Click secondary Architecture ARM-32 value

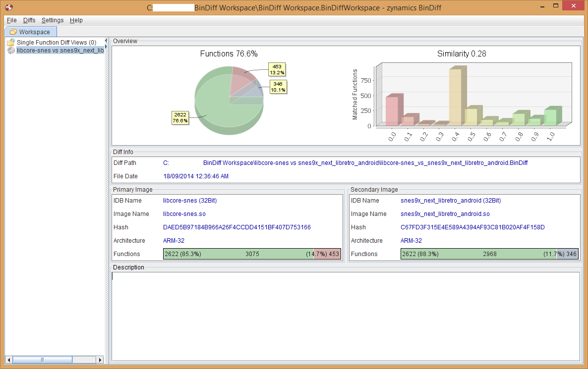coord(411,241)
